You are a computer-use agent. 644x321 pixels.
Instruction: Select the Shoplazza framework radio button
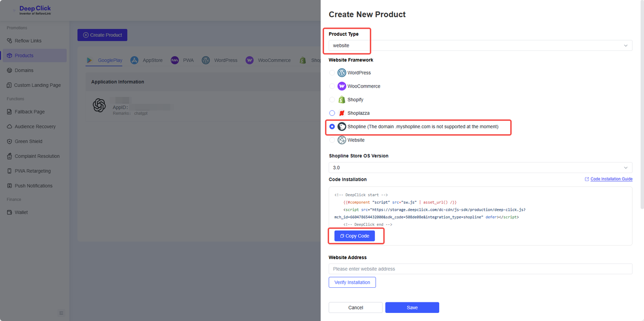(332, 113)
